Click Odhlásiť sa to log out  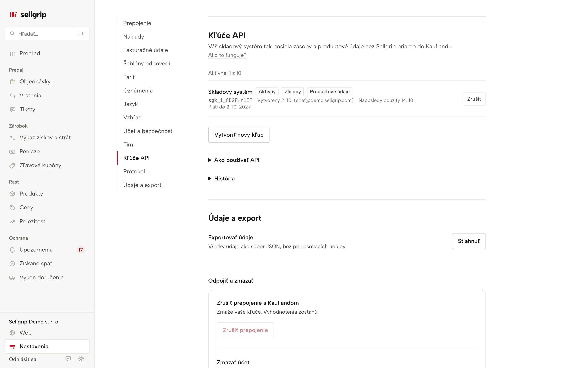[x=23, y=359]
